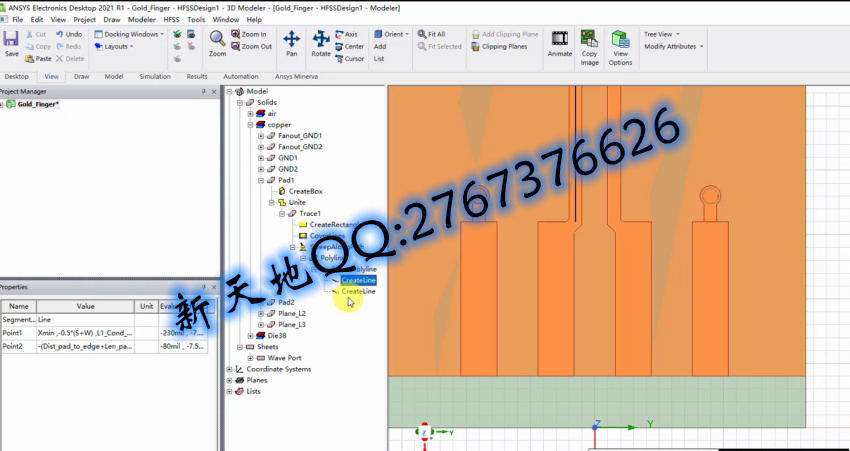Click the Animate film icon
The image size is (850, 451).
[559, 43]
